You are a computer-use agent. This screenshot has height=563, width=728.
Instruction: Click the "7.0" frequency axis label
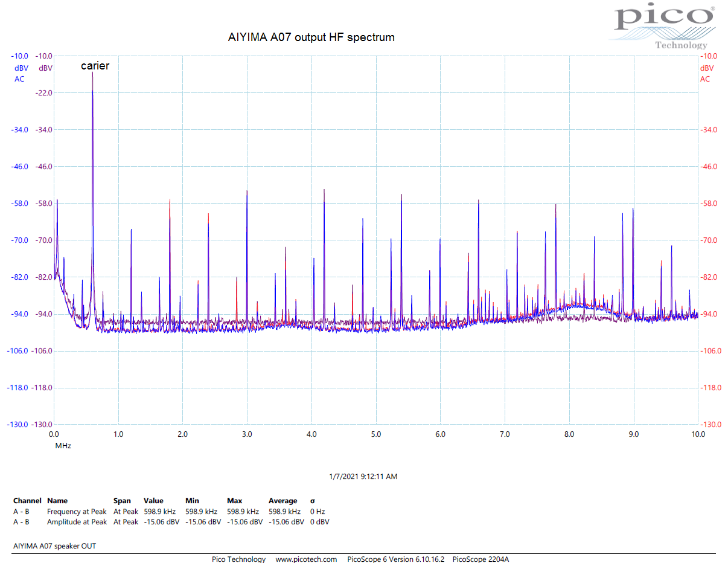tap(505, 434)
